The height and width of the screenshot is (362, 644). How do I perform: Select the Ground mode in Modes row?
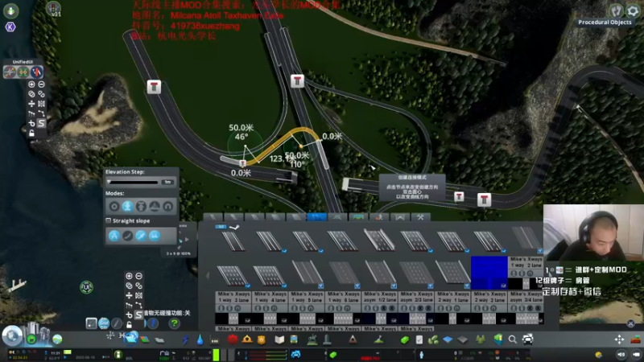pyautogui.click(x=128, y=206)
